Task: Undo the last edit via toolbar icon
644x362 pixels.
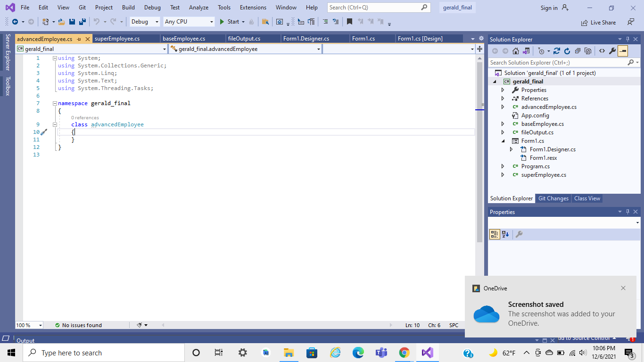Action: point(97,22)
